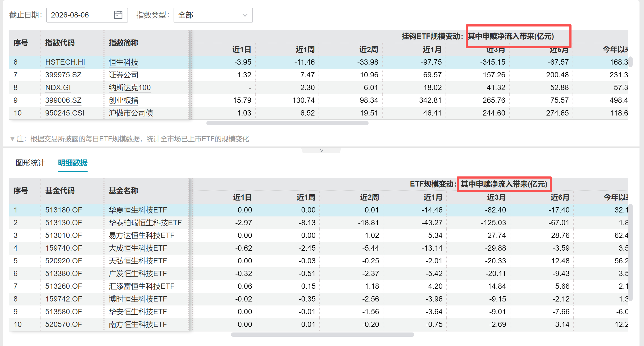The image size is (644, 346).
Task: Select the 天弘恒生科技ETF row name
Action: tap(138, 261)
